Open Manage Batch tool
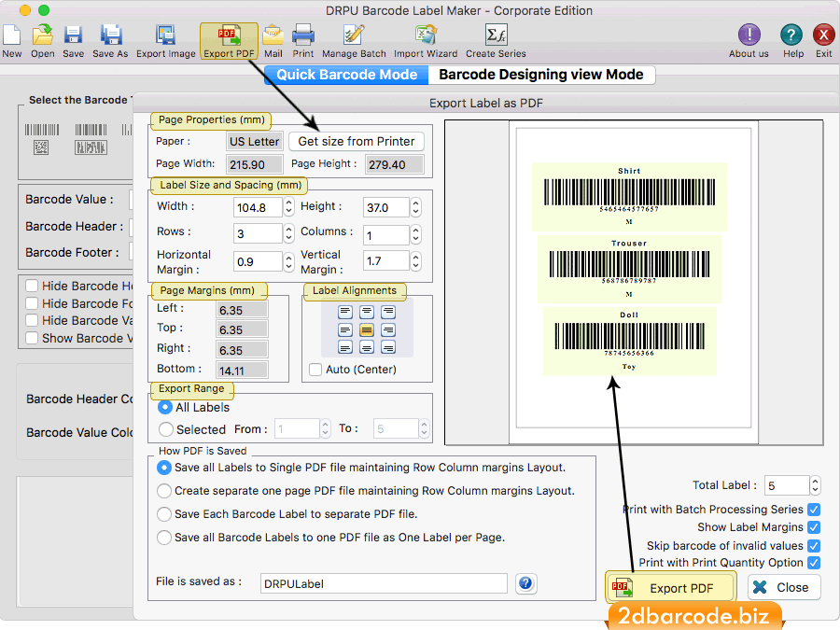The image size is (840, 630). (354, 35)
